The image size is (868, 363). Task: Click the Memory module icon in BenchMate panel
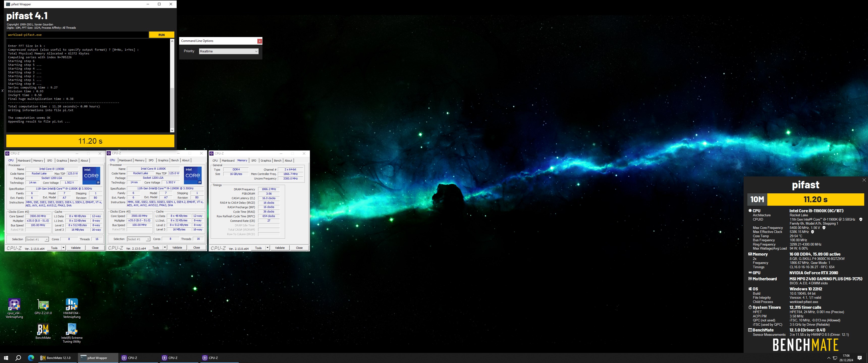coord(750,254)
